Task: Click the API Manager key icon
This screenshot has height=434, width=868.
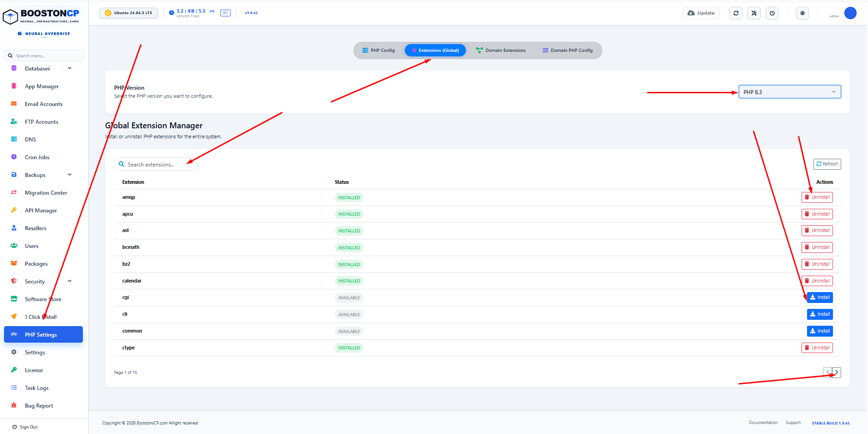Action: tap(14, 210)
